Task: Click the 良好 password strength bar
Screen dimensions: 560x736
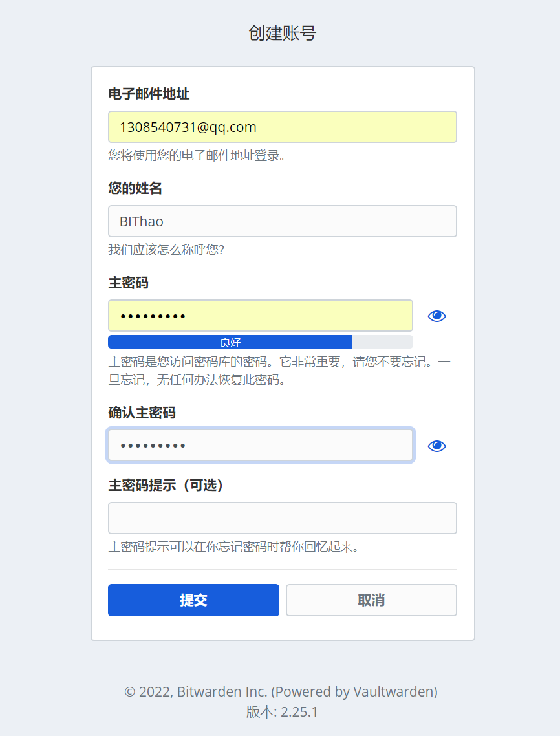Action: coord(261,342)
